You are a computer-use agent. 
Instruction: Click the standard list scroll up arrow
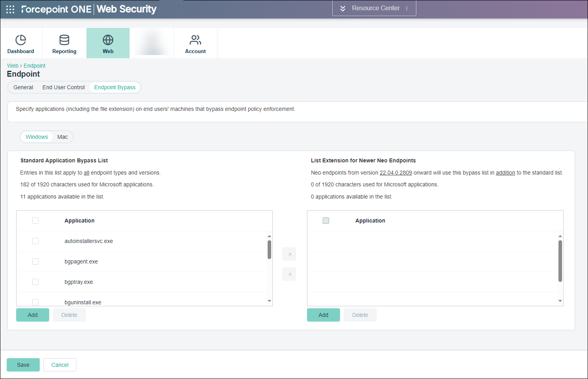pos(269,236)
